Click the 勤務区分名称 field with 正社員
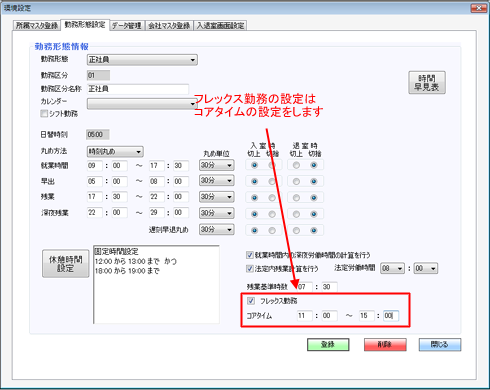Screen dimensions: 490x390 (x=138, y=89)
